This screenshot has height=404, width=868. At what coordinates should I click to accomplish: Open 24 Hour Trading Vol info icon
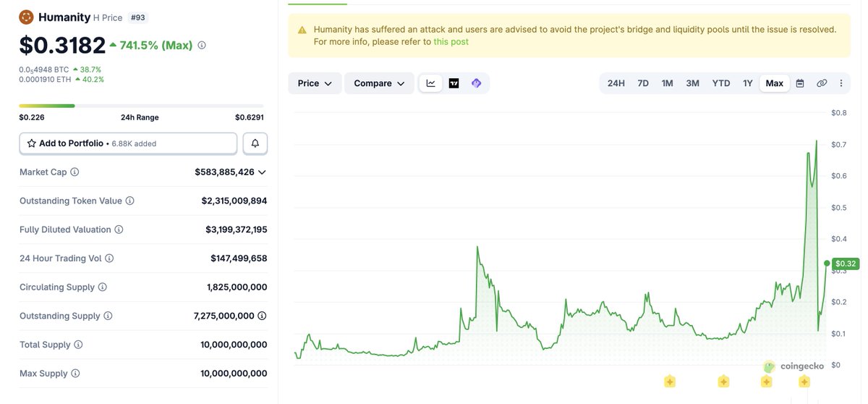(109, 258)
